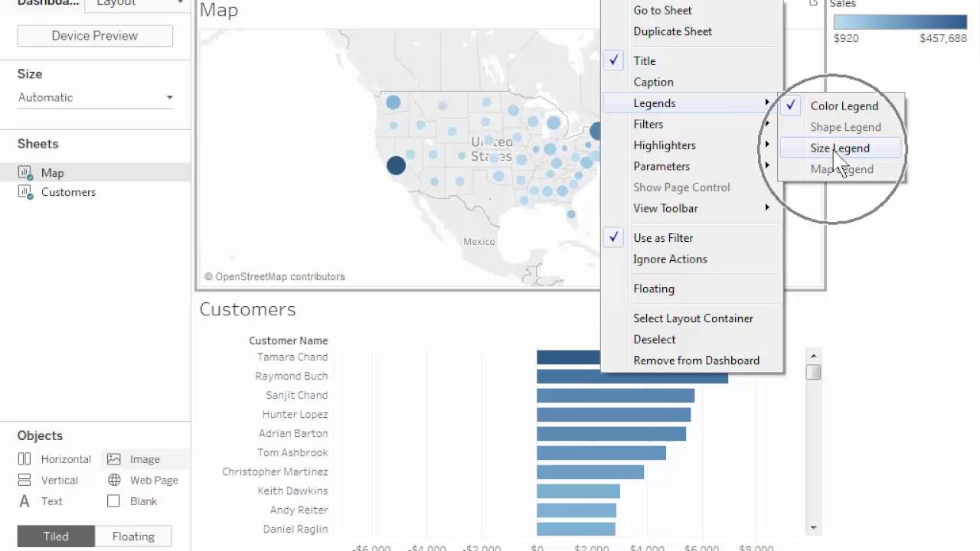The height and width of the screenshot is (551, 980).
Task: Click the Map sheet title text
Action: point(218,11)
